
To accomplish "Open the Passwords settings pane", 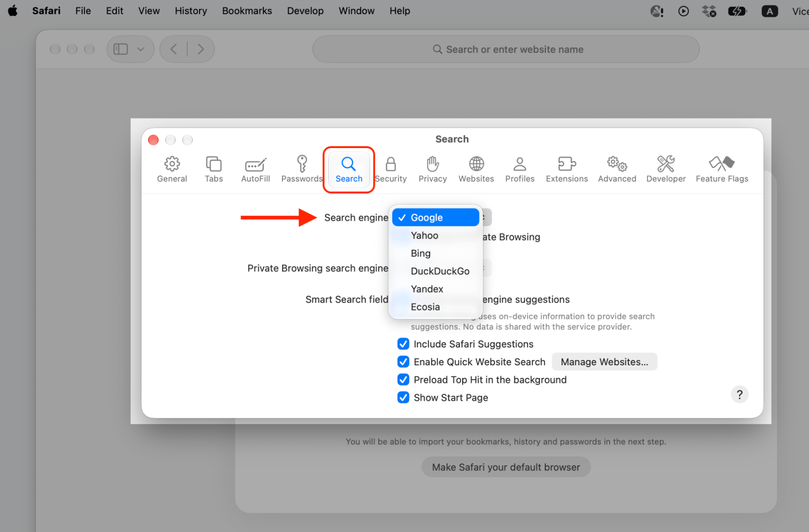I will click(x=302, y=169).
